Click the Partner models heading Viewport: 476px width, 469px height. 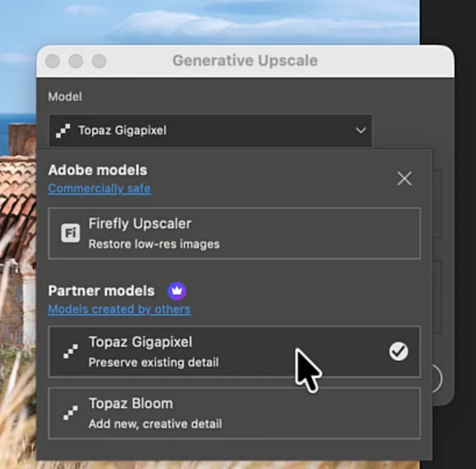tap(101, 291)
